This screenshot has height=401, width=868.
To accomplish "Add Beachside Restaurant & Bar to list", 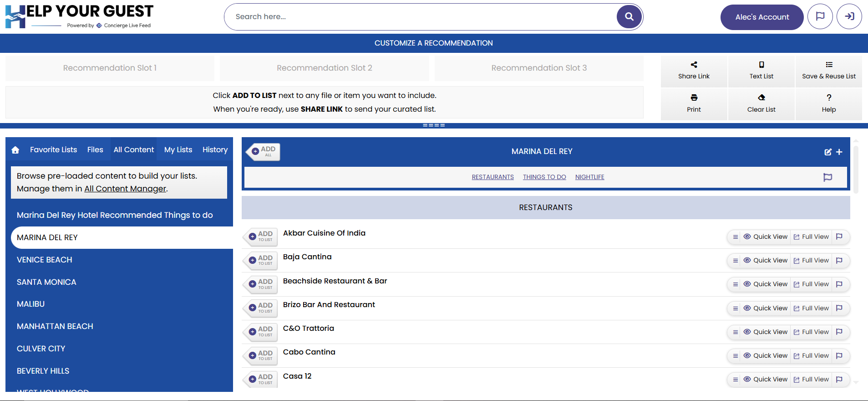I will [x=260, y=284].
